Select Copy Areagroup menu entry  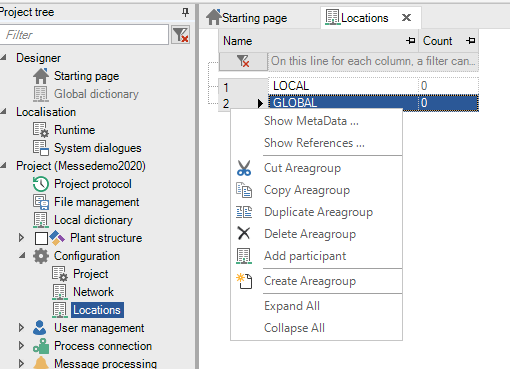[x=316, y=190]
